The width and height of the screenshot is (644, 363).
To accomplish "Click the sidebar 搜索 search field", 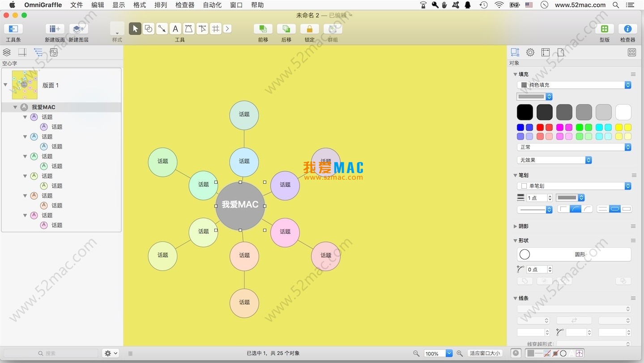I will pyautogui.click(x=51, y=353).
